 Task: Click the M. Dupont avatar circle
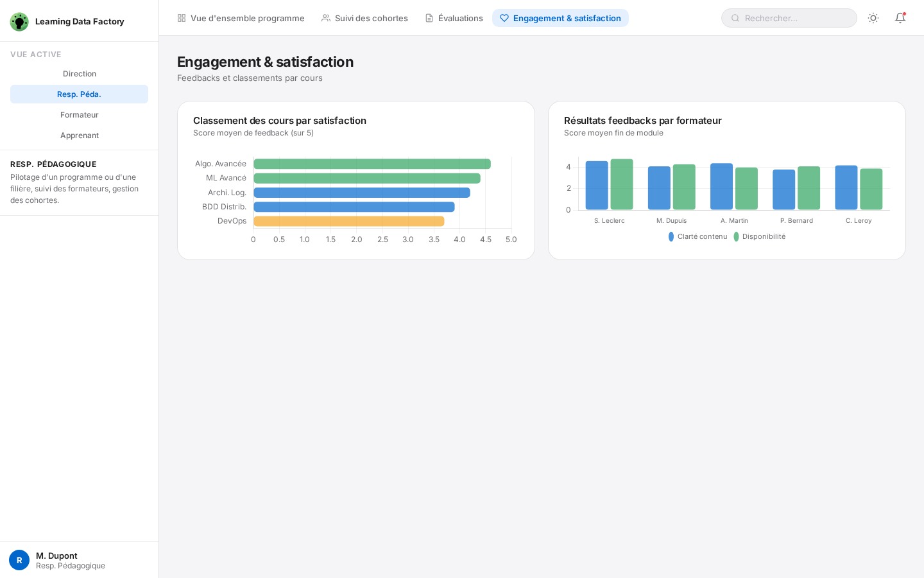[x=19, y=560]
